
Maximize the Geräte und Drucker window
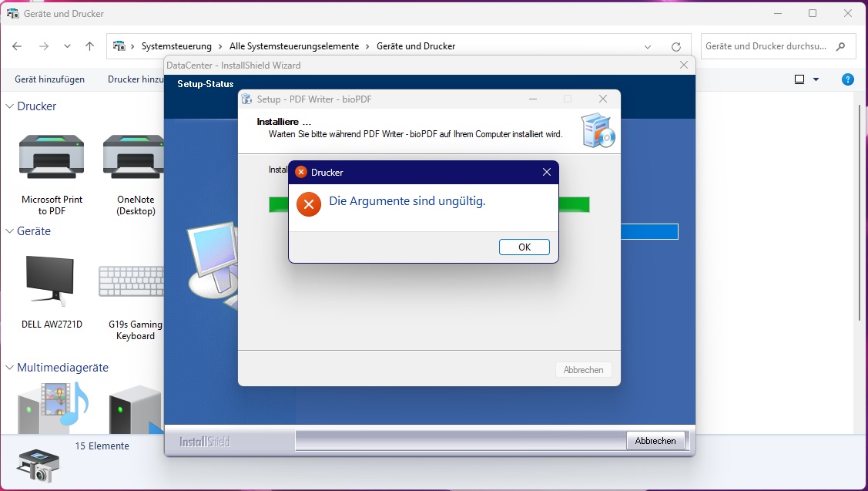(x=812, y=13)
